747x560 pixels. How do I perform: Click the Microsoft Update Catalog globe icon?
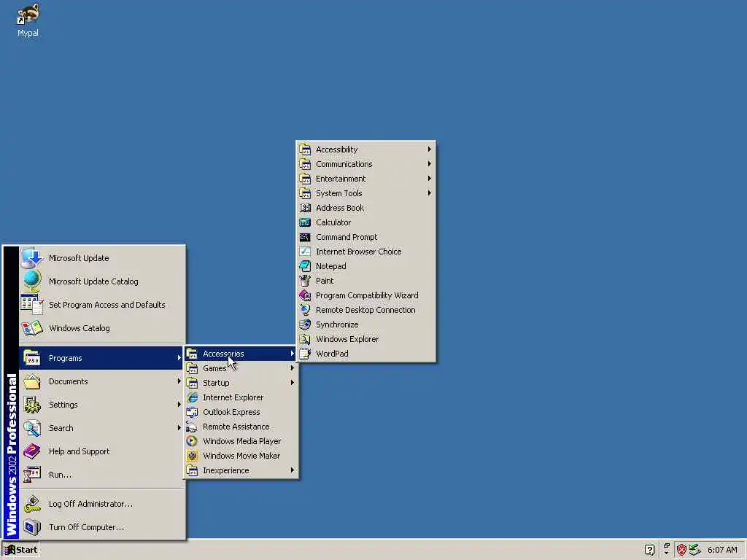pos(32,281)
